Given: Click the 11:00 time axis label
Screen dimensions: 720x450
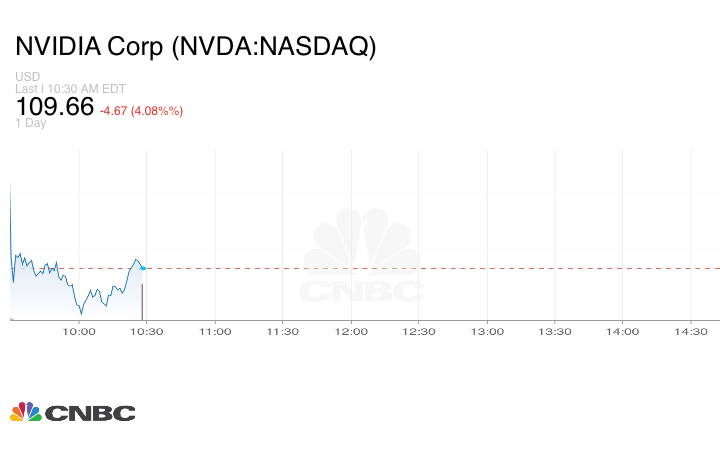Looking at the screenshot, I should (215, 331).
